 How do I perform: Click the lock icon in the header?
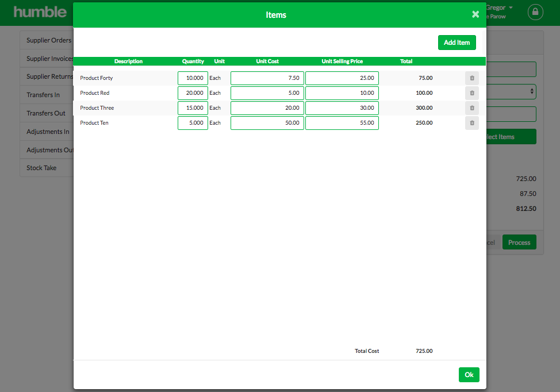pyautogui.click(x=535, y=12)
